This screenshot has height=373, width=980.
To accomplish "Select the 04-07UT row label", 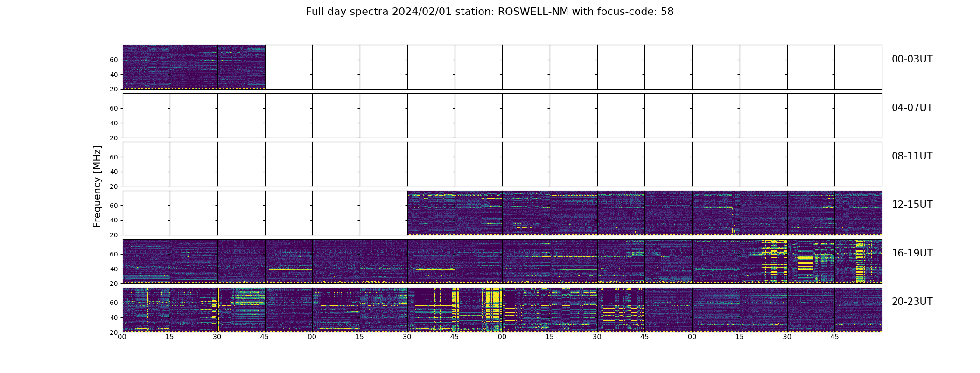I will [912, 108].
